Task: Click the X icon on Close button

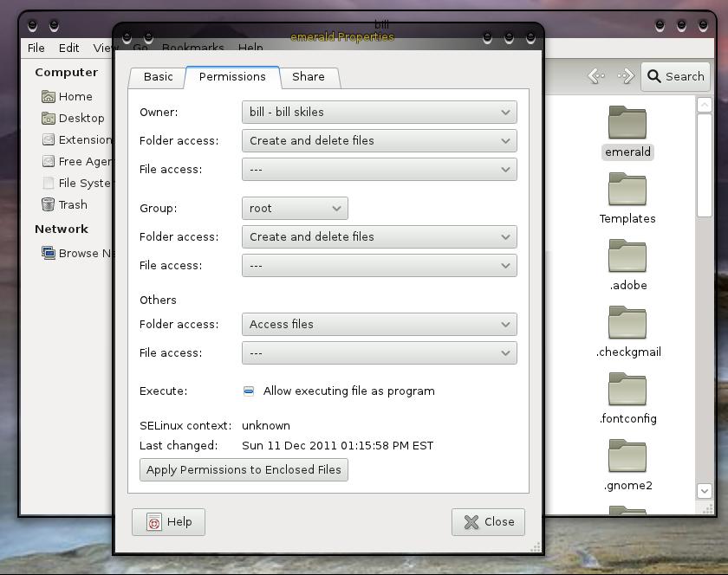Action: point(471,522)
